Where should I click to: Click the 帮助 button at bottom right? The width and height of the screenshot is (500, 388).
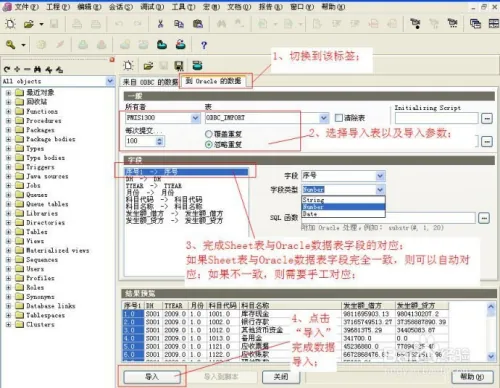tap(472, 377)
